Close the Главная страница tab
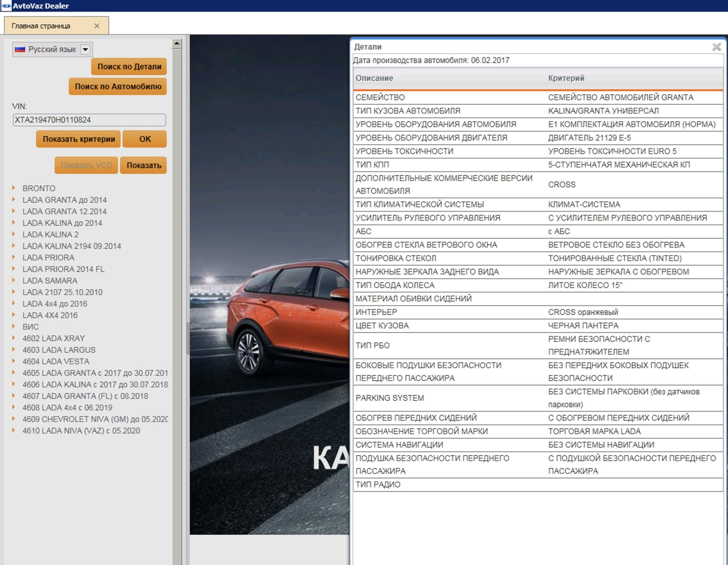 [x=97, y=26]
